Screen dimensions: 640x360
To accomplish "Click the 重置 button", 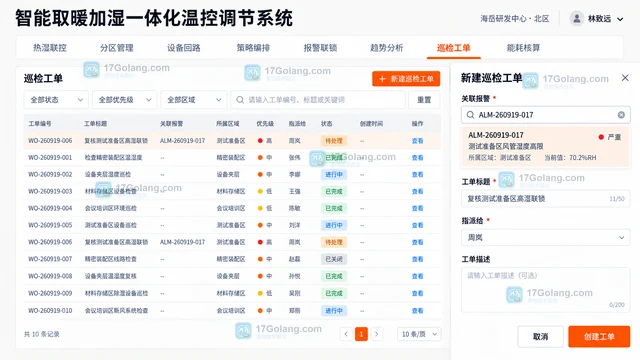I will point(424,100).
